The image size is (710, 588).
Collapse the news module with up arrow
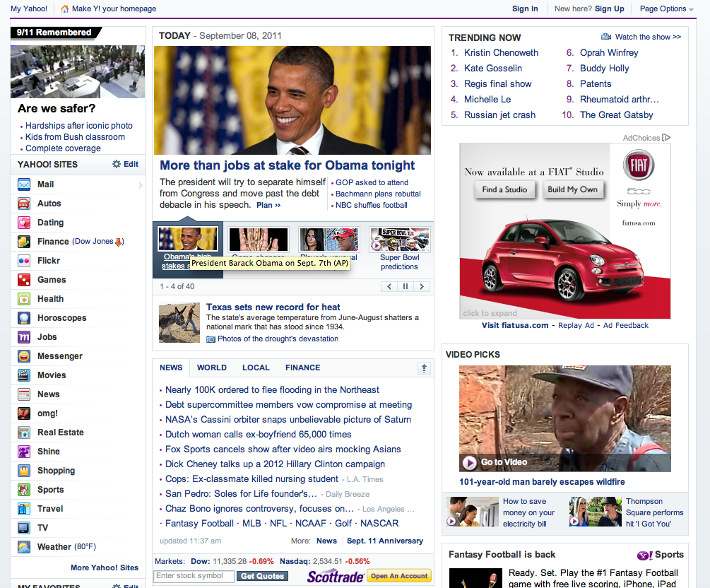(424, 367)
